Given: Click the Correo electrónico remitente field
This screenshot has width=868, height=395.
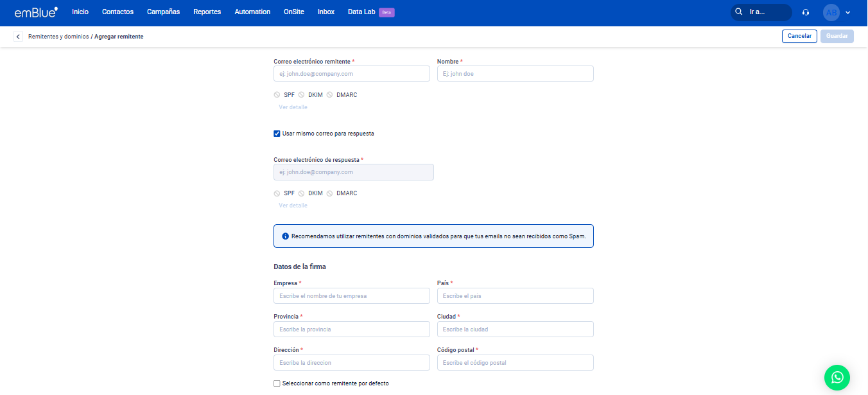Looking at the screenshot, I should (351, 74).
